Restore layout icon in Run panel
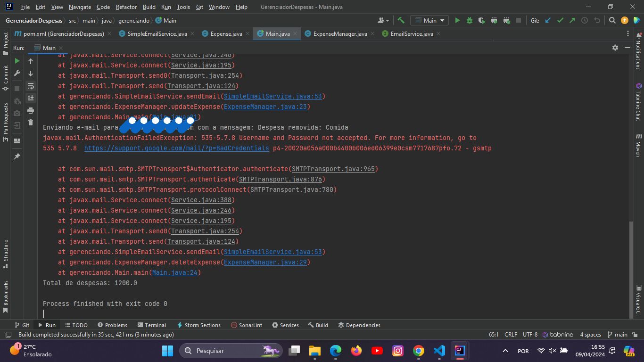Screen dimensions: 644x362 click(17, 141)
